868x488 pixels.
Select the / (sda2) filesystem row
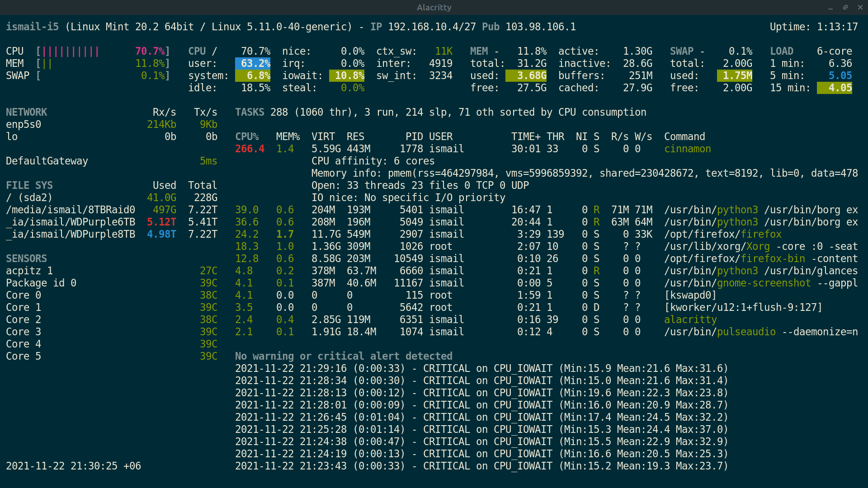(x=112, y=198)
